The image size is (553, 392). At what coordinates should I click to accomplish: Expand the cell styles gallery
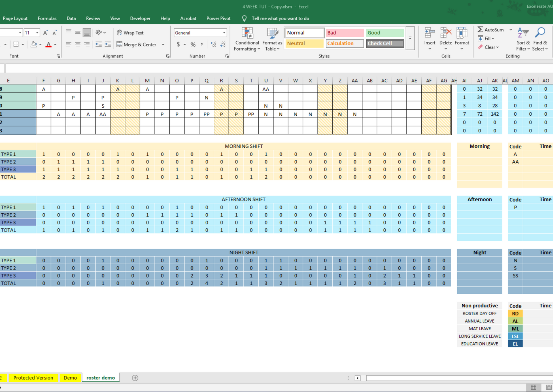coord(410,38)
